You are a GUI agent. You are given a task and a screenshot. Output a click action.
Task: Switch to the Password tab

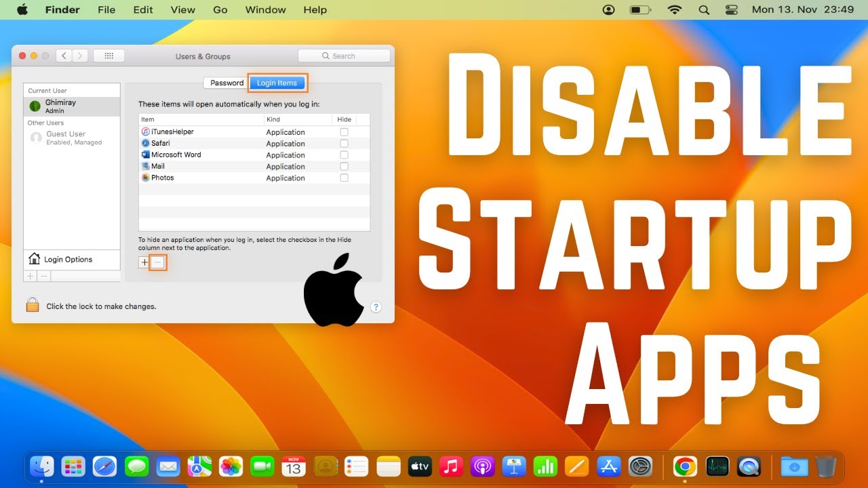pos(226,83)
